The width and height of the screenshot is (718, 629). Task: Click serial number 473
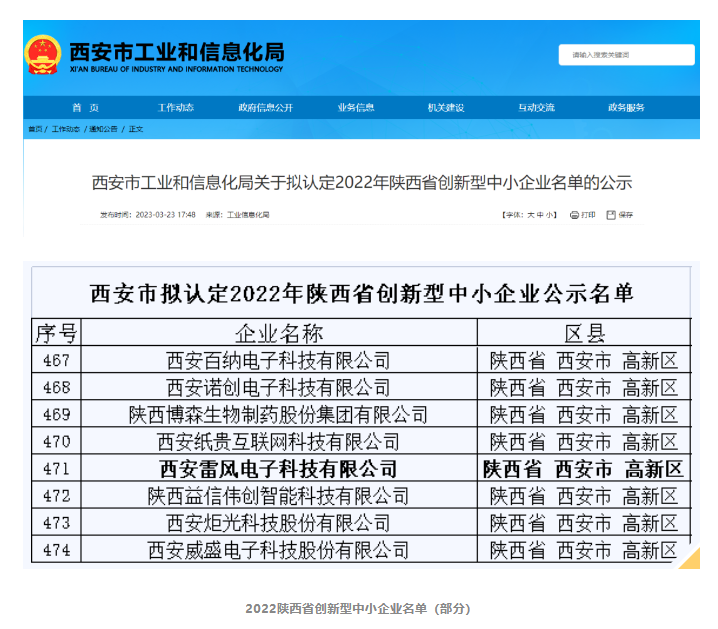click(56, 522)
